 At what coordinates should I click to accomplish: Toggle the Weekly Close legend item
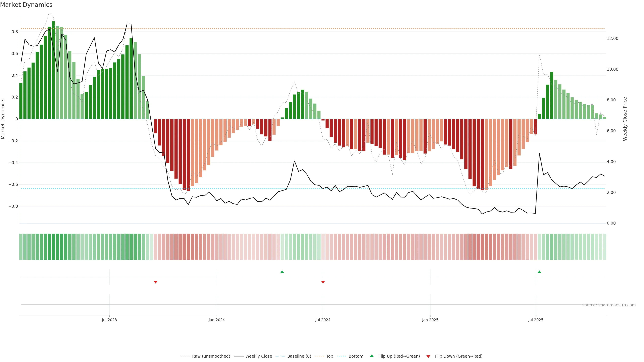[258, 356]
